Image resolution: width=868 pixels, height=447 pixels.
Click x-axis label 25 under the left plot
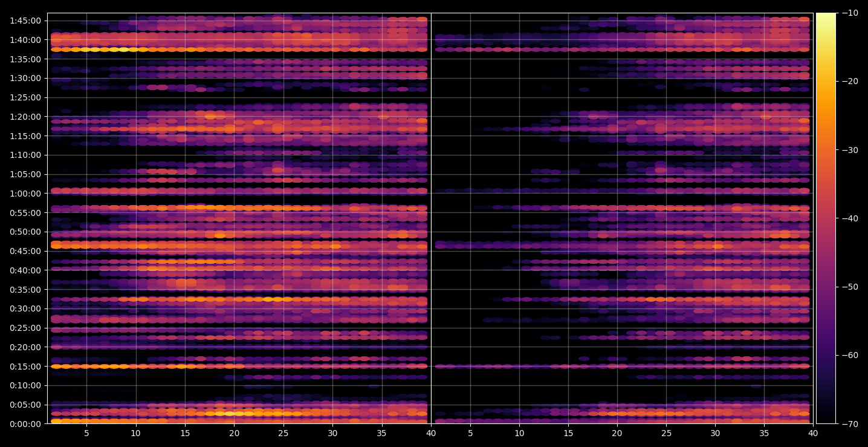283,433
